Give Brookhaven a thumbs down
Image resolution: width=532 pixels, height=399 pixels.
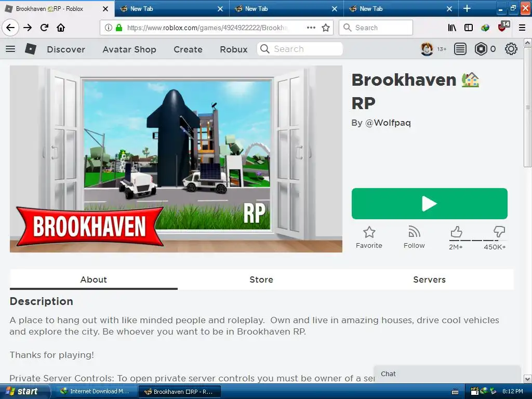tap(499, 232)
